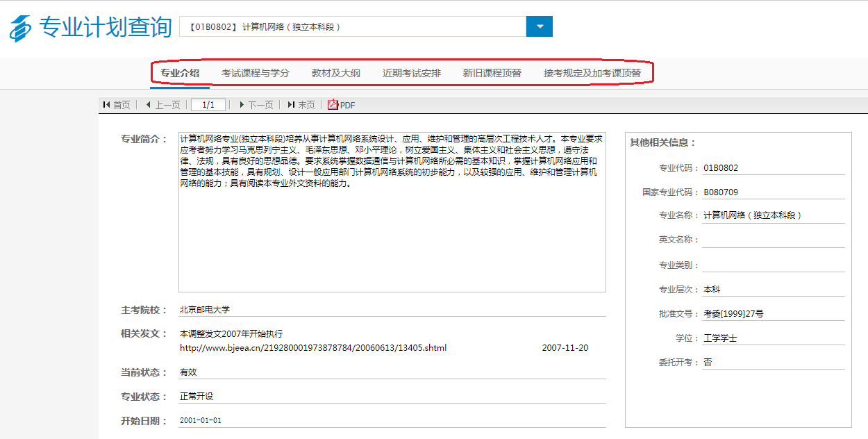
Task: Advance to next page via 下一页
Action: (x=256, y=105)
